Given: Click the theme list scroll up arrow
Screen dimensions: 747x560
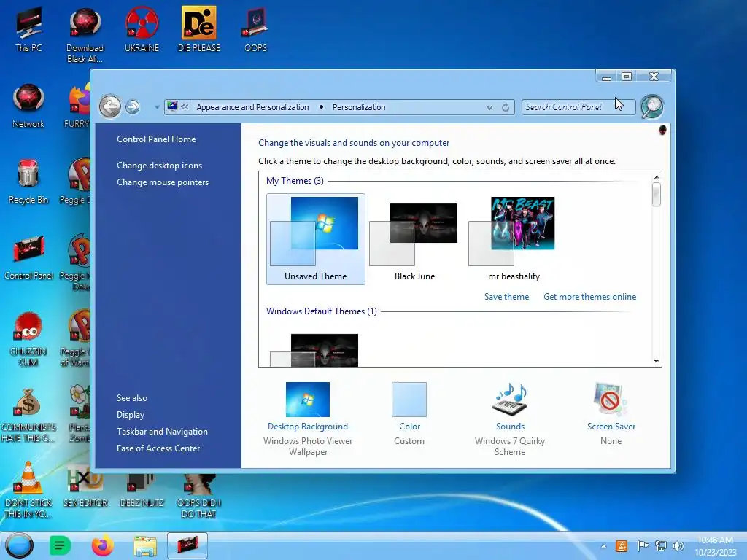Looking at the screenshot, I should (657, 177).
